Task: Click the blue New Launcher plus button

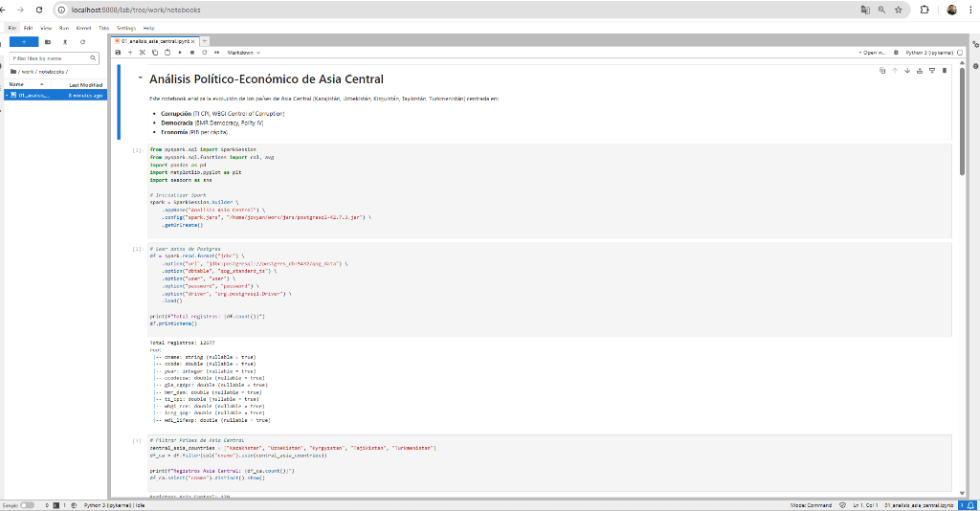Action: tap(24, 42)
